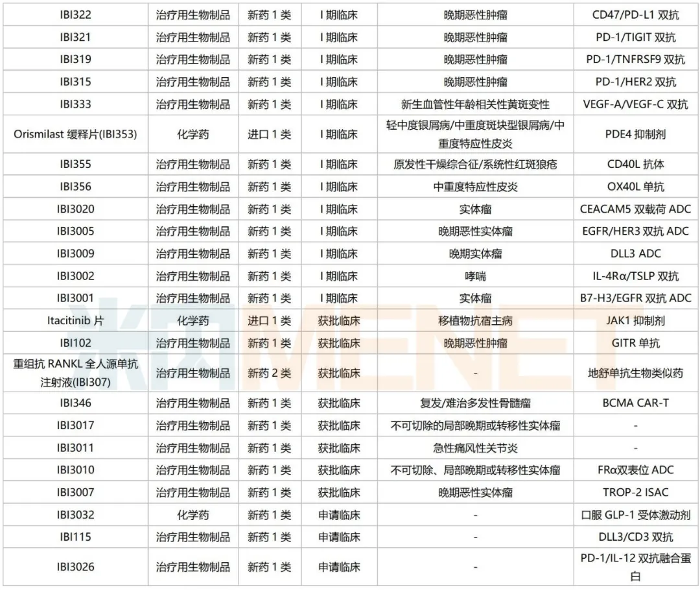
Task: Click the PD-1/TIGIT 双抗 target cell
Action: (635, 37)
